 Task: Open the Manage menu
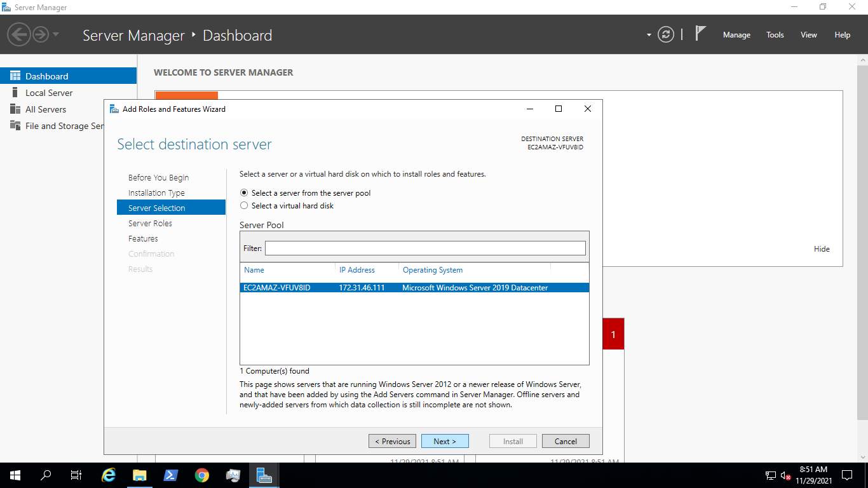coord(736,35)
